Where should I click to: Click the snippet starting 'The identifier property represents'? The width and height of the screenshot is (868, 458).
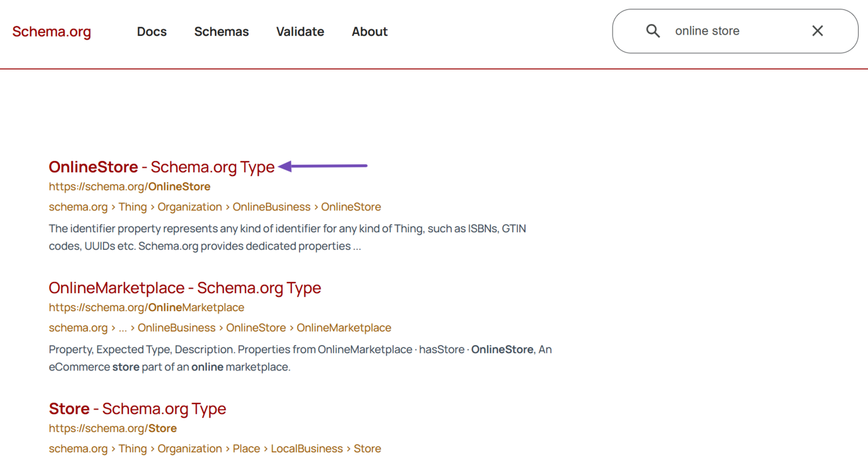288,237
